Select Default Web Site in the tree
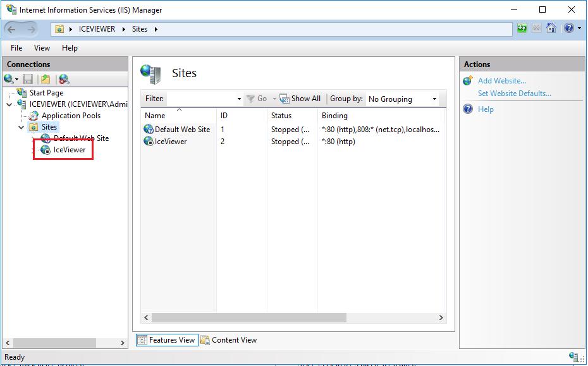 pos(81,138)
